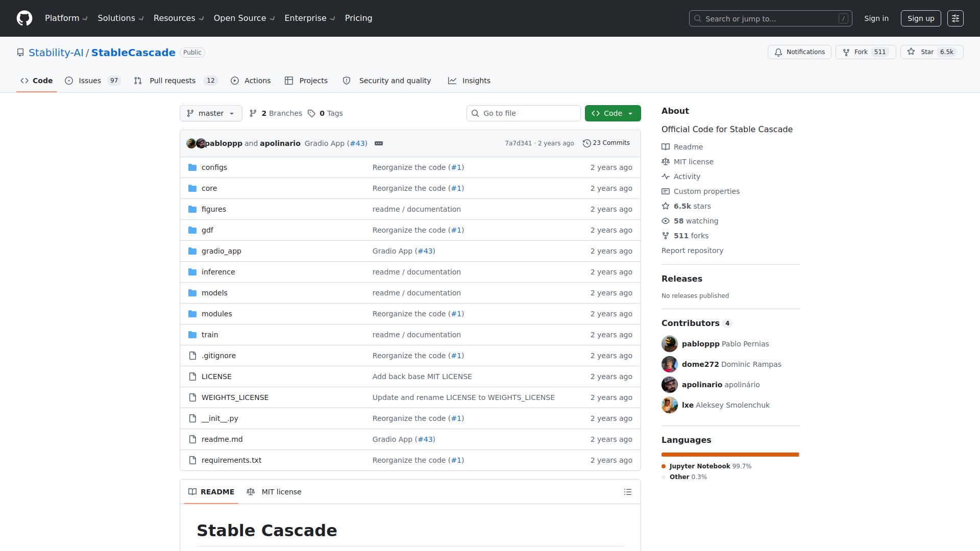Viewport: 980px width, 551px height.
Task: Click Report repository link
Action: tap(692, 251)
